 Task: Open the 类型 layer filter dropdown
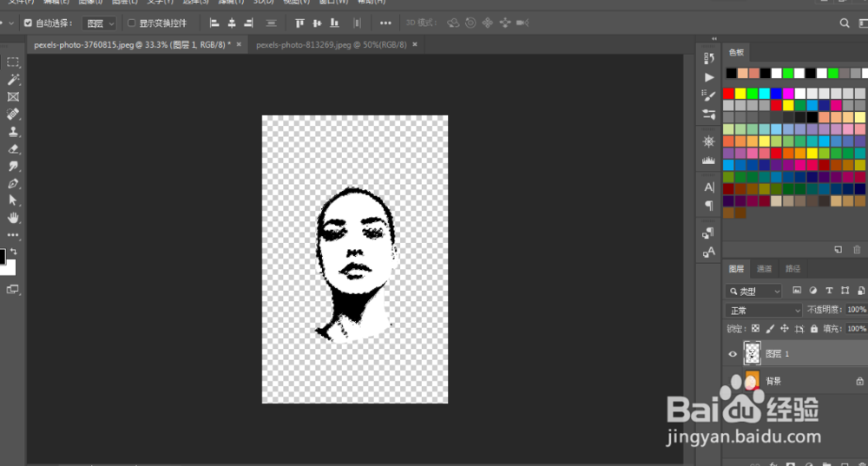coord(753,291)
